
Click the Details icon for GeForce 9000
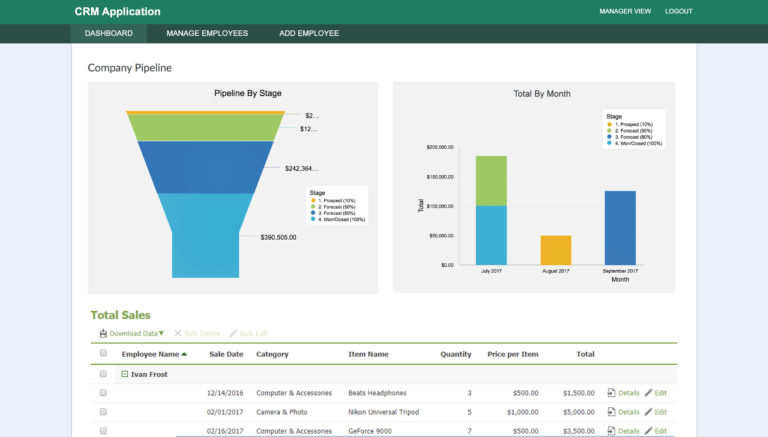(612, 431)
